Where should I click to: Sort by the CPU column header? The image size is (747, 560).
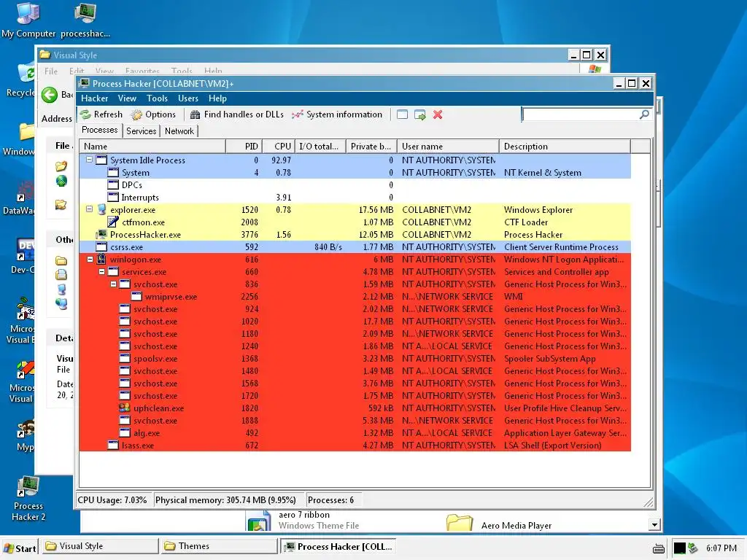pyautogui.click(x=278, y=146)
